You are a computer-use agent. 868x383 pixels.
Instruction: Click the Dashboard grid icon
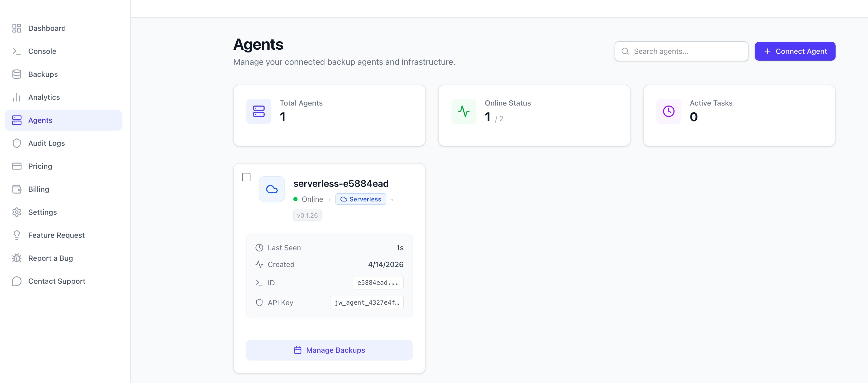(x=16, y=28)
